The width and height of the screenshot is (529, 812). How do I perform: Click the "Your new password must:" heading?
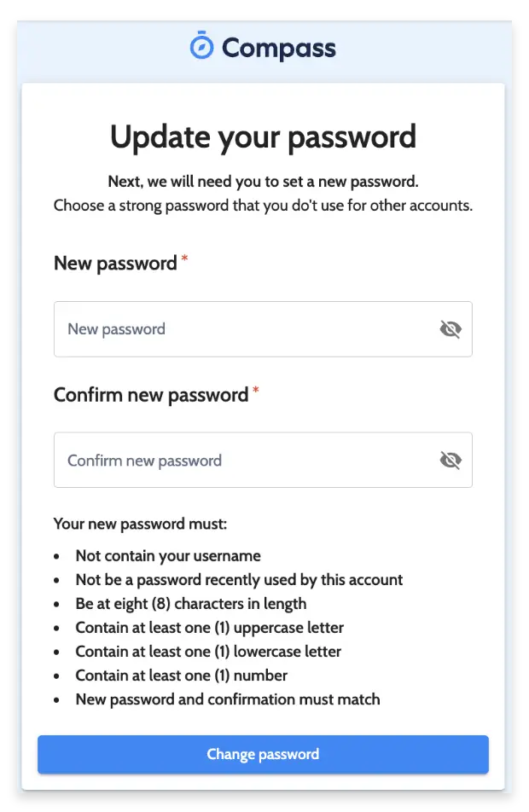point(140,524)
